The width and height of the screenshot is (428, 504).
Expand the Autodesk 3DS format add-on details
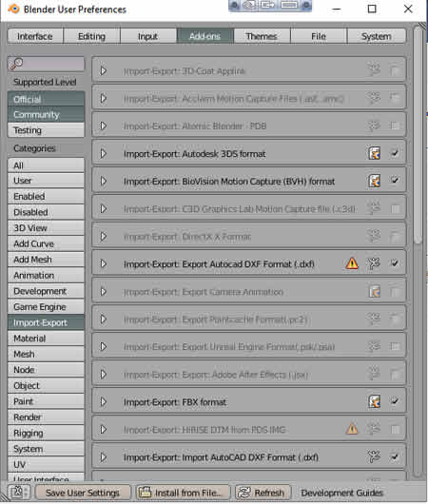tap(104, 153)
